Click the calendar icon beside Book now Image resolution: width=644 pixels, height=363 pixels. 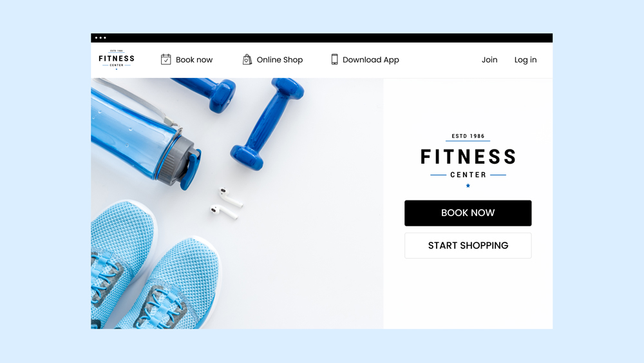coord(166,59)
